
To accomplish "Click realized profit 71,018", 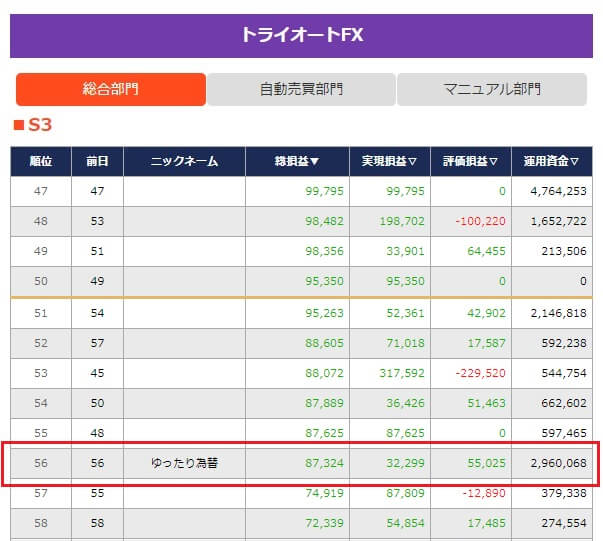I will click(405, 343).
